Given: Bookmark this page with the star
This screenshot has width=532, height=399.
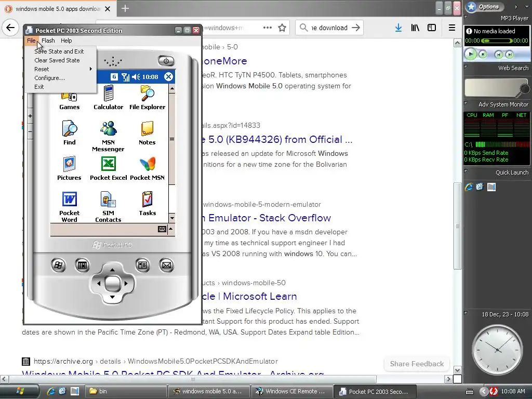Looking at the screenshot, I should pos(282,28).
